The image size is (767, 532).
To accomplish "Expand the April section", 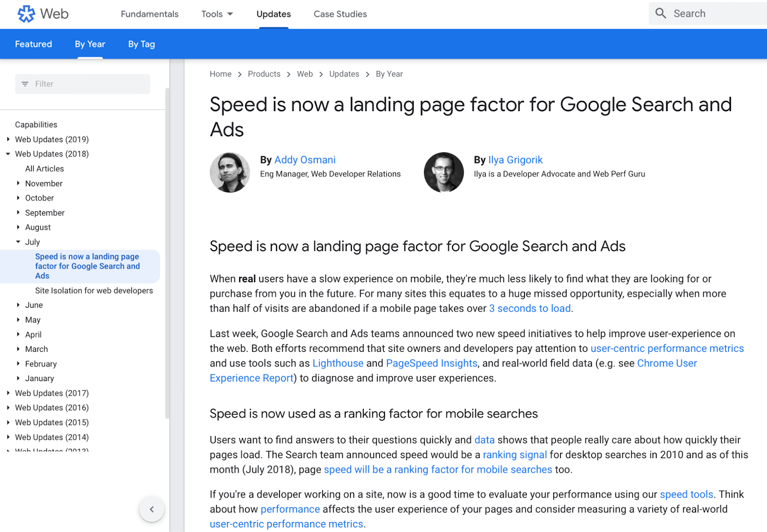I will [x=18, y=335].
